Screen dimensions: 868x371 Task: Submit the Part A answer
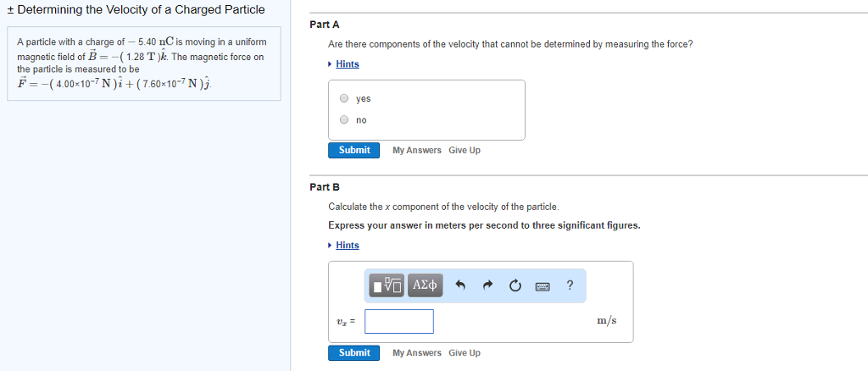point(353,150)
